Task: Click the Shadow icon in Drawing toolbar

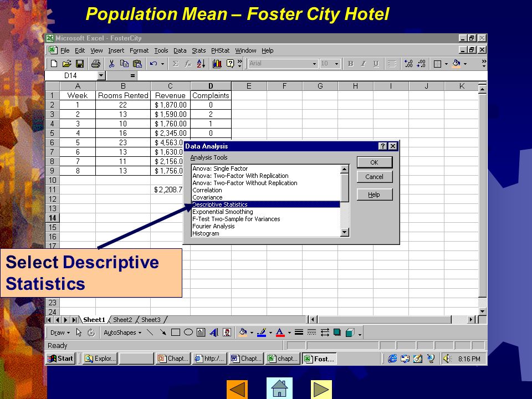Action: 337,332
